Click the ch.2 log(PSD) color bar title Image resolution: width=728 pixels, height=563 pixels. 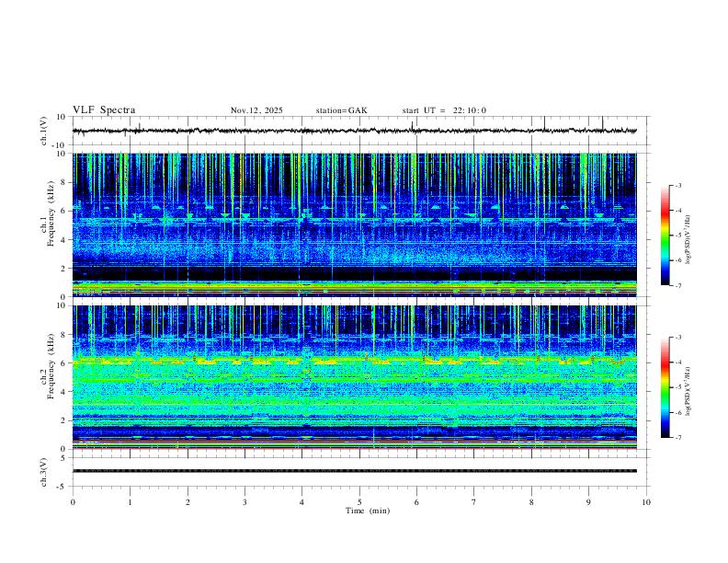688,392
